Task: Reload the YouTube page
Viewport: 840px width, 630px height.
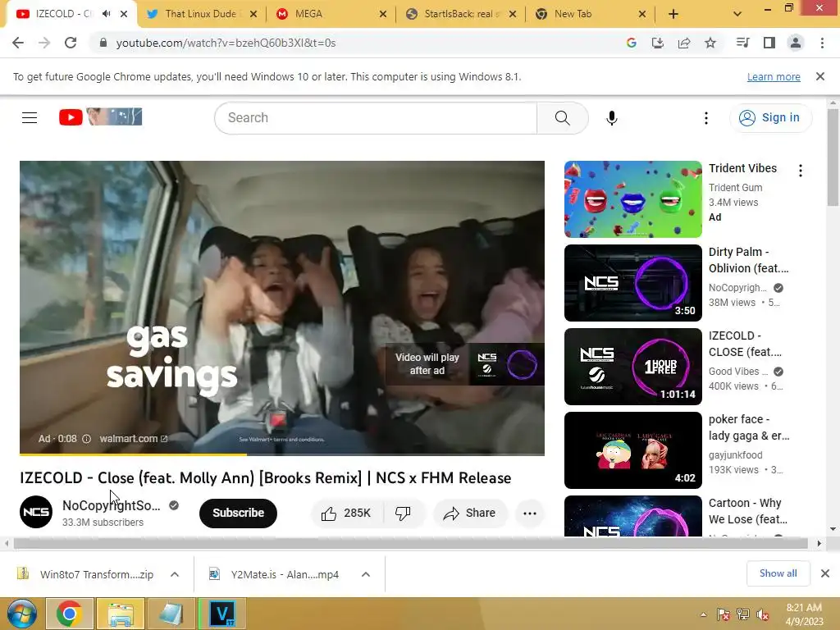Action: pos(71,43)
